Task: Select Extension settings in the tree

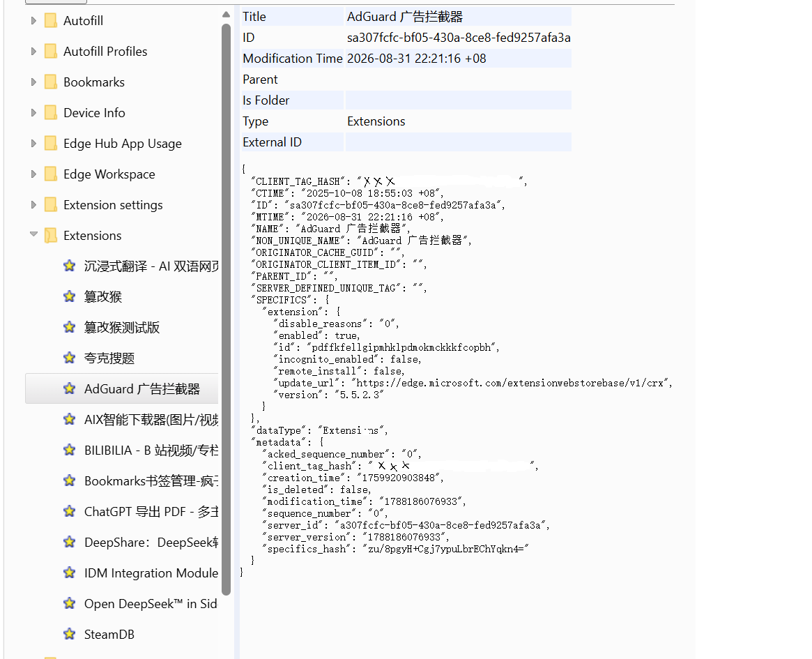Action: tap(113, 204)
